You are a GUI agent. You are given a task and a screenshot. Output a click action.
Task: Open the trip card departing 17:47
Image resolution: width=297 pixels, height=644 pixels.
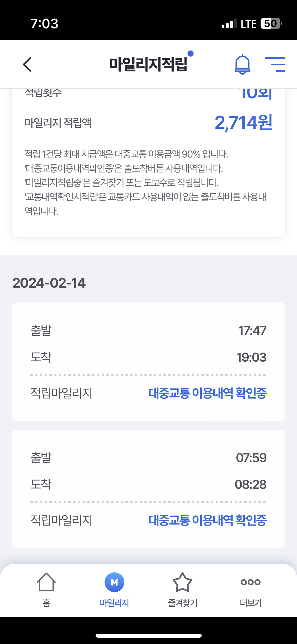point(148,344)
